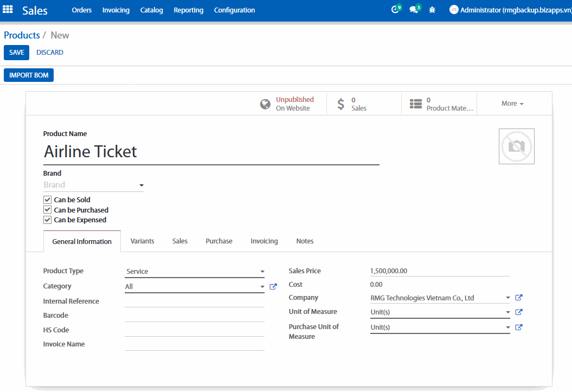Viewport: 572px width, 392px height.
Task: Expand the More dropdown menu
Action: pyautogui.click(x=512, y=104)
